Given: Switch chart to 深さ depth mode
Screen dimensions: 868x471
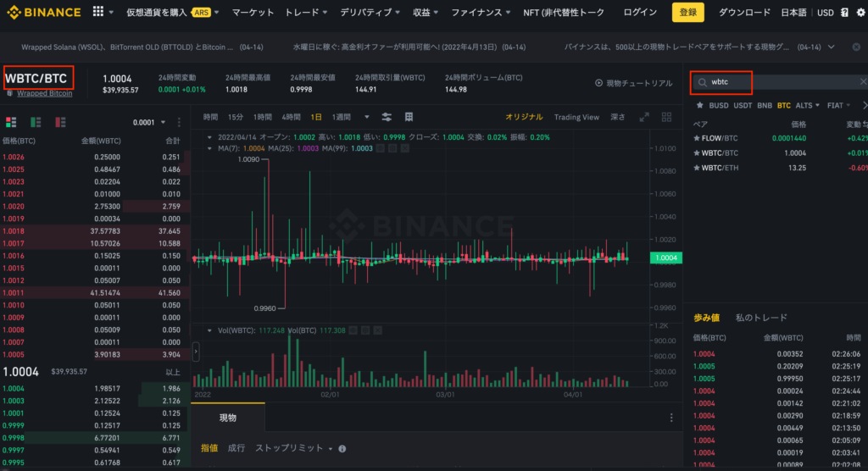Looking at the screenshot, I should point(617,117).
